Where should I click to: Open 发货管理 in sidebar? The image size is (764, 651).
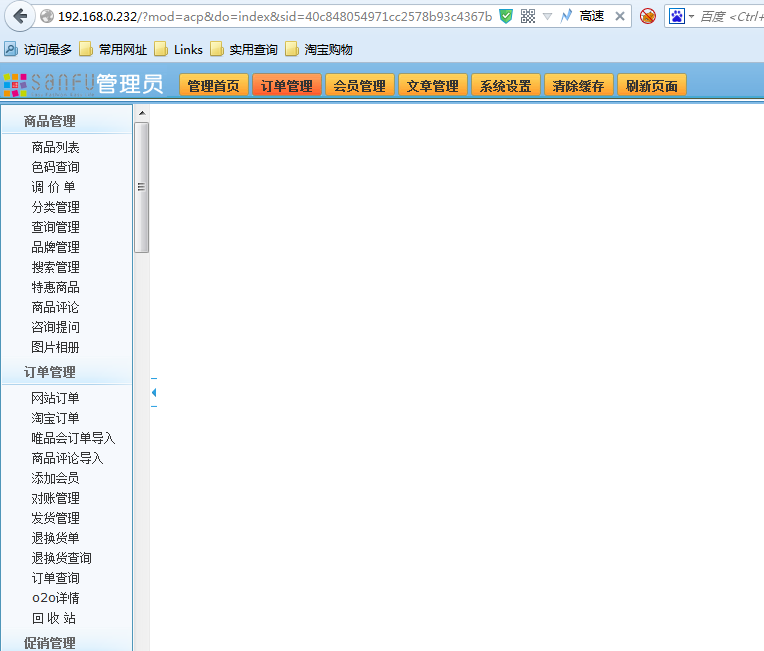click(56, 518)
